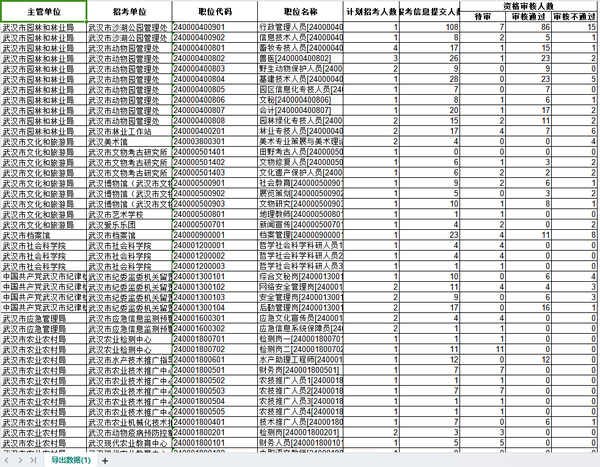Click the 108 submissions value cell
Screen dimensions: 600x467
(429, 27)
